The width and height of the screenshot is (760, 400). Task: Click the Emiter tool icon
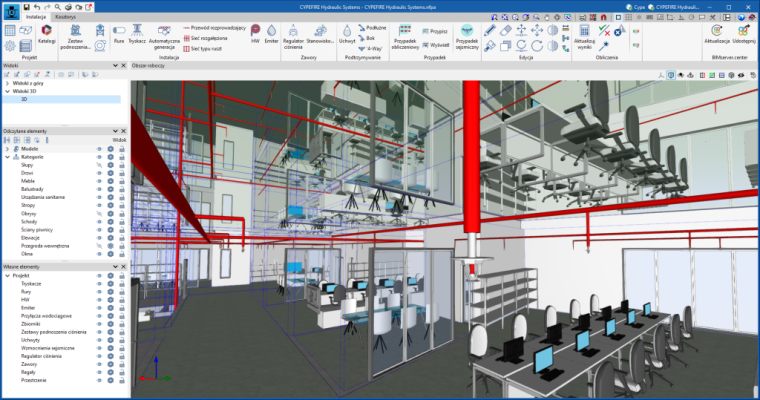(270, 35)
